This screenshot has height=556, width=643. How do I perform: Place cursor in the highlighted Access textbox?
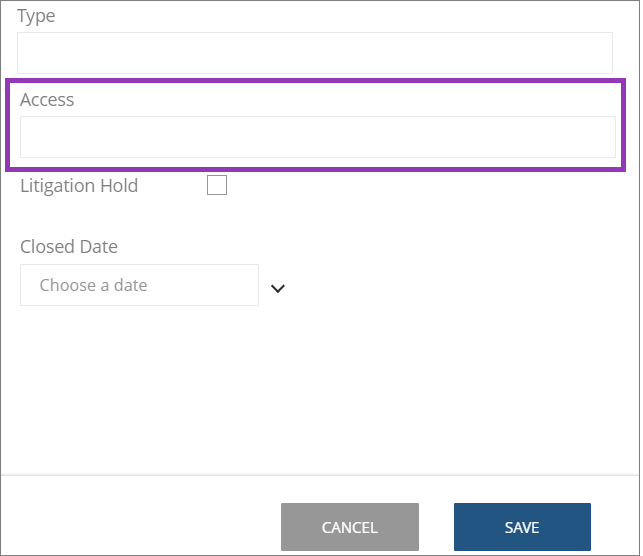pyautogui.click(x=318, y=137)
